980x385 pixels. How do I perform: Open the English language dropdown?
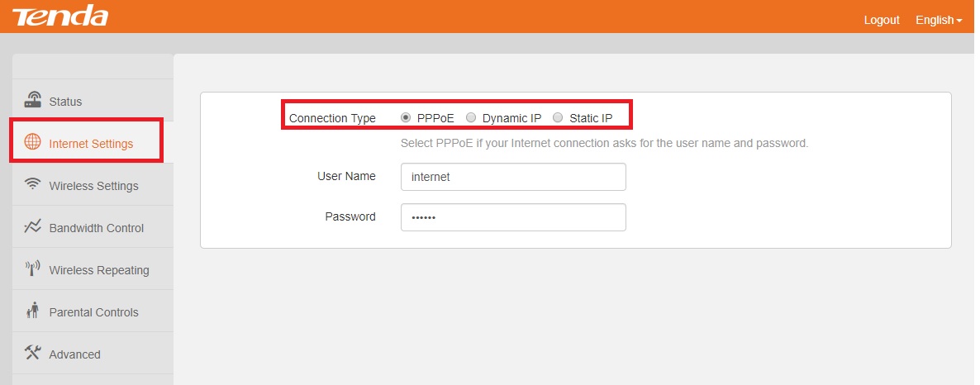pyautogui.click(x=939, y=20)
